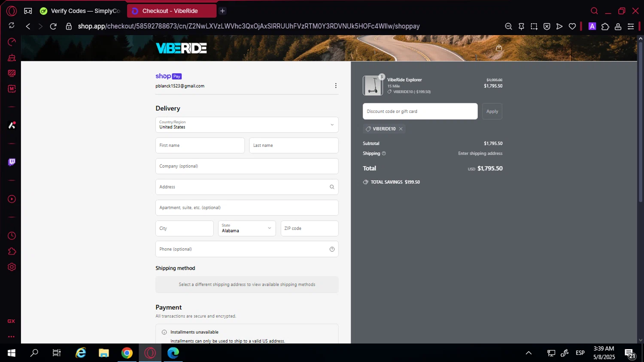Open easy setup sliders icon
Viewport: 644px width, 362px height.
(x=631, y=27)
